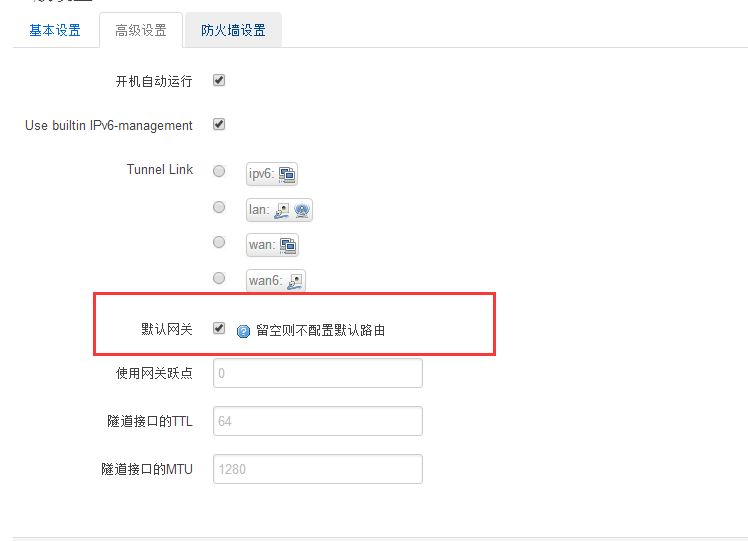
Task: Click the wan6 ethernet port icon
Action: [295, 281]
